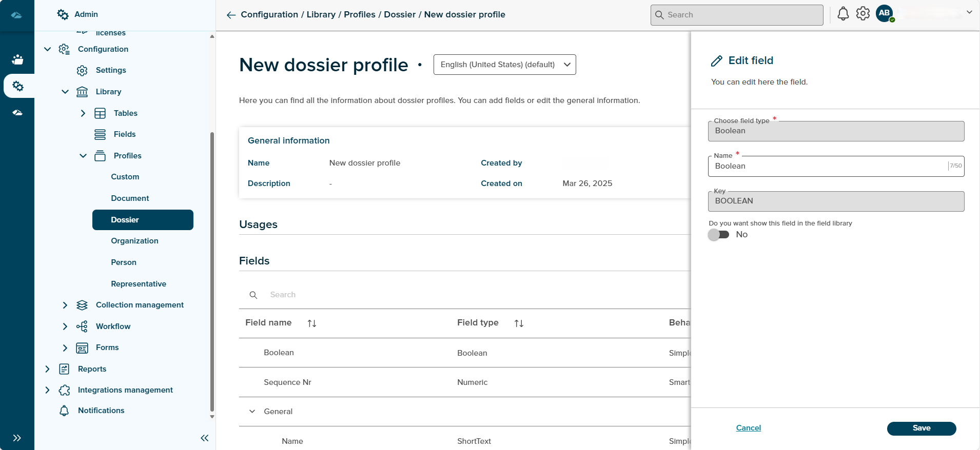Sort by Field type arrows
Image resolution: width=980 pixels, height=450 pixels.
[x=519, y=323]
